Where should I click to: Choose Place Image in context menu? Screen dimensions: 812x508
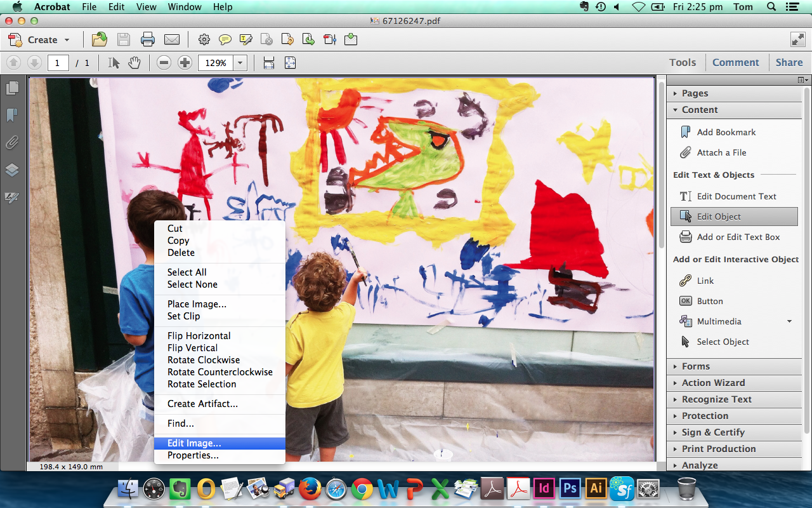tap(219, 304)
